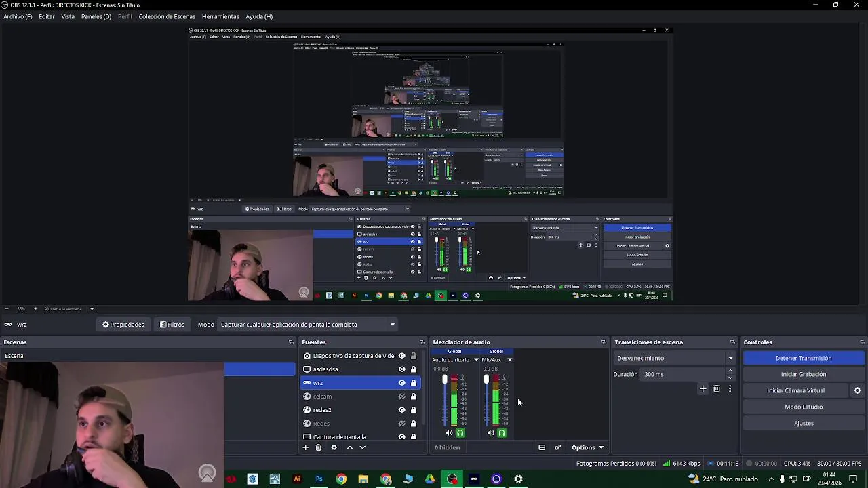
Task: Open Windows settings gear in taskbar
Action: pos(518,479)
